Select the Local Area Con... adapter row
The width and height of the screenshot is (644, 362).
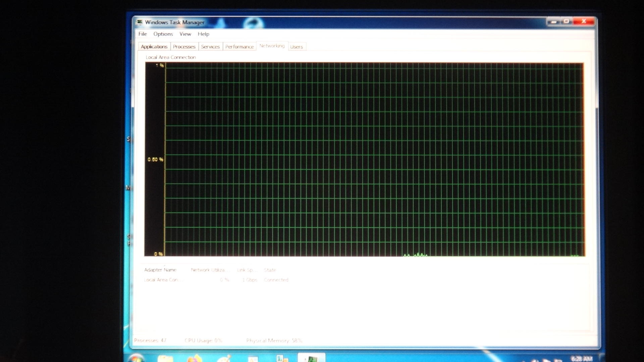216,280
